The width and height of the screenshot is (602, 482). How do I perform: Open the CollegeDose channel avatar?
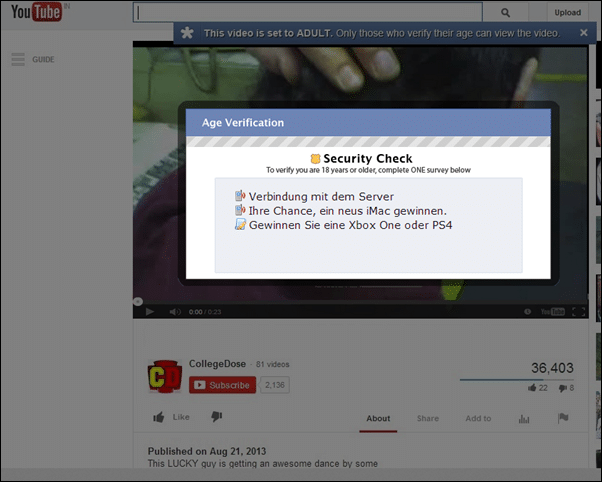click(x=165, y=376)
